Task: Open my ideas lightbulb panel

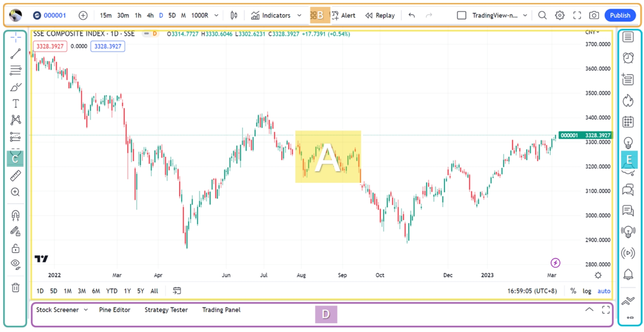Action: pyautogui.click(x=628, y=142)
